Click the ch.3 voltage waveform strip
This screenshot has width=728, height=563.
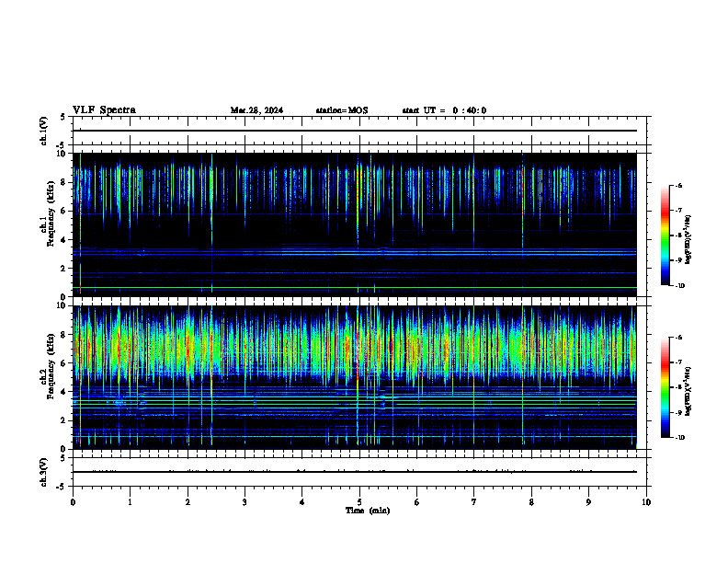click(359, 472)
